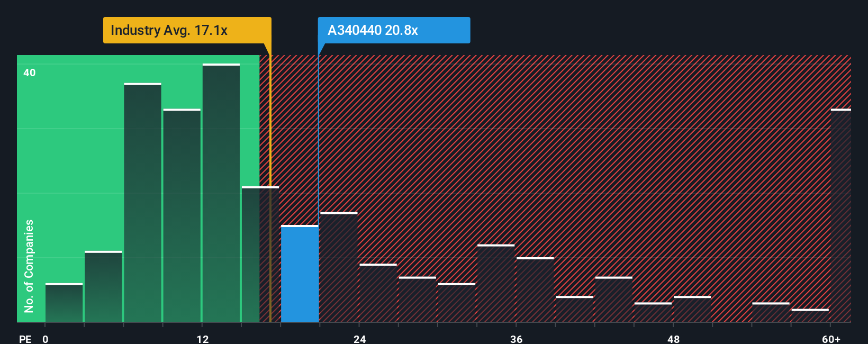Click the y-axis value 40
The height and width of the screenshot is (344, 868).
[30, 73]
